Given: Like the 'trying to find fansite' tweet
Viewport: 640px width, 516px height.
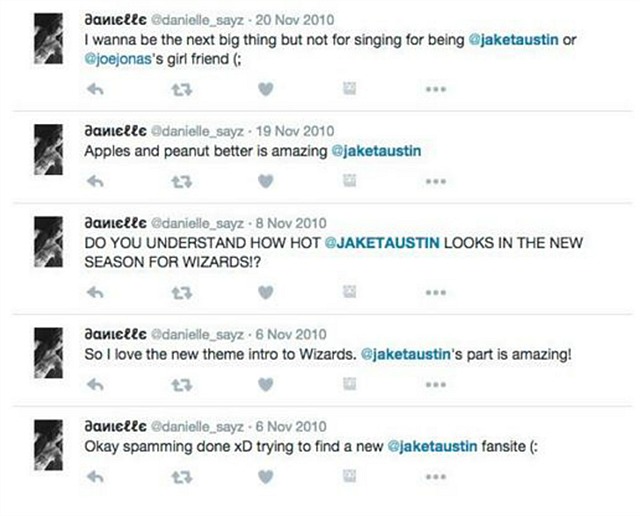Looking at the screenshot, I should pyautogui.click(x=266, y=477).
